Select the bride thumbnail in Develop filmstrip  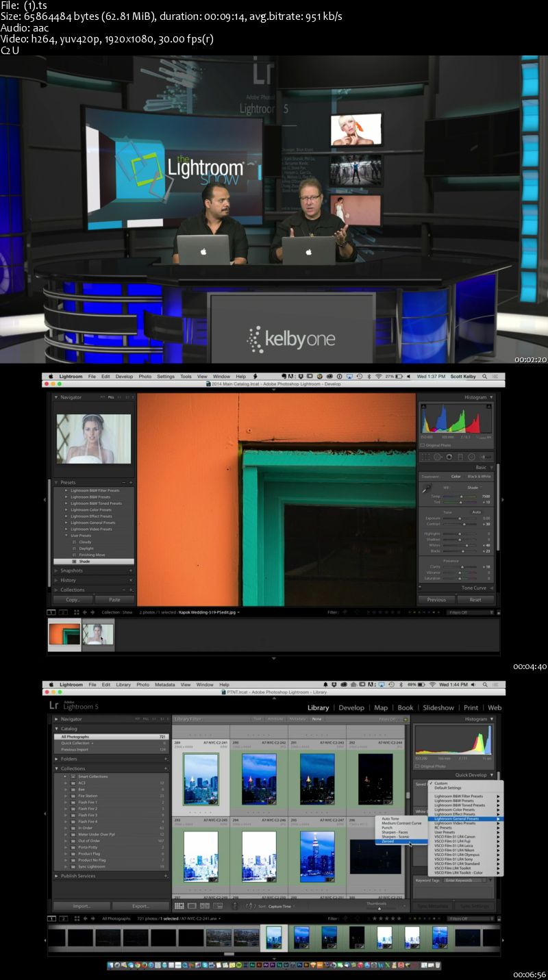pos(98,634)
